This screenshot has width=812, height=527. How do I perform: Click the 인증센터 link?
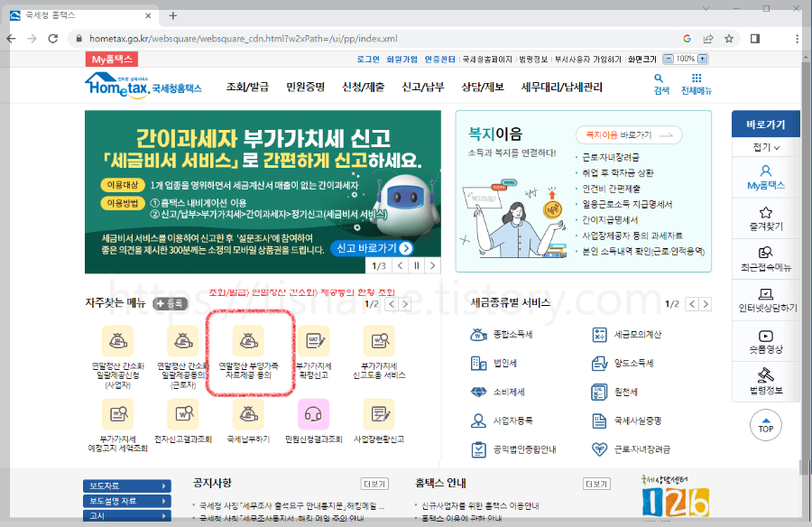439,59
